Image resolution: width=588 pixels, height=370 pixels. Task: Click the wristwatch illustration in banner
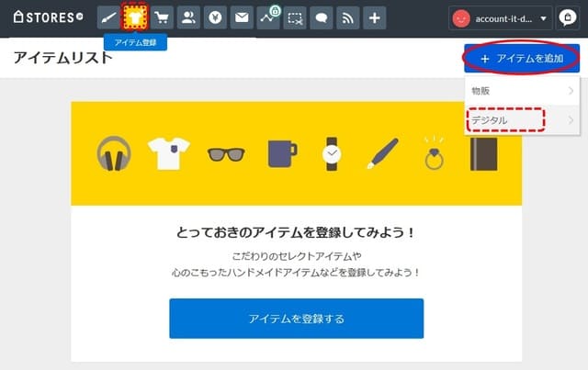click(332, 153)
